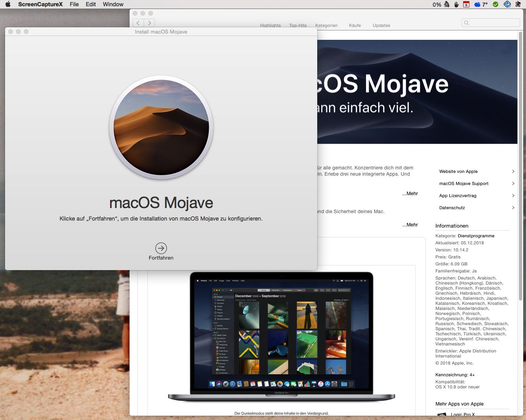This screenshot has width=526, height=420.
Task: Click the Fortfahren label in the installer
Action: [x=161, y=258]
